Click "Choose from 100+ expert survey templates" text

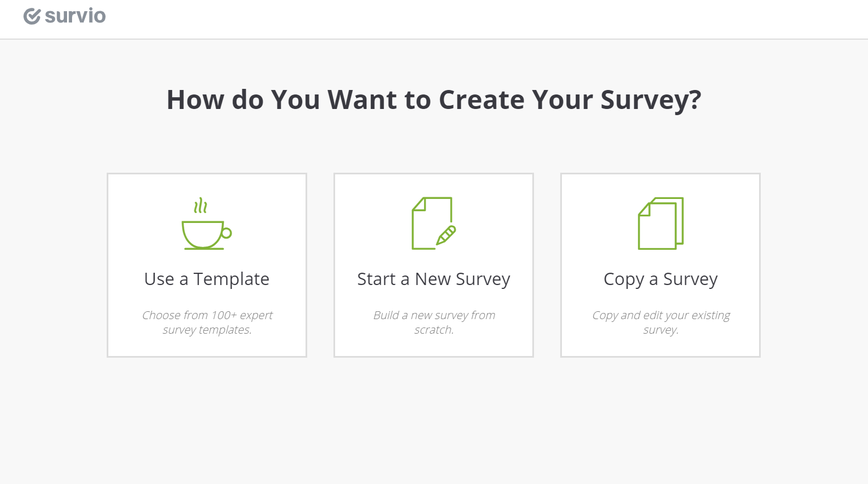tap(207, 322)
